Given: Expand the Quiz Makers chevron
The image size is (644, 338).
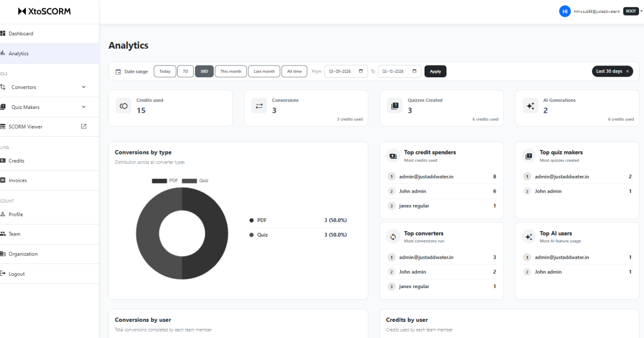Looking at the screenshot, I should coord(84,107).
